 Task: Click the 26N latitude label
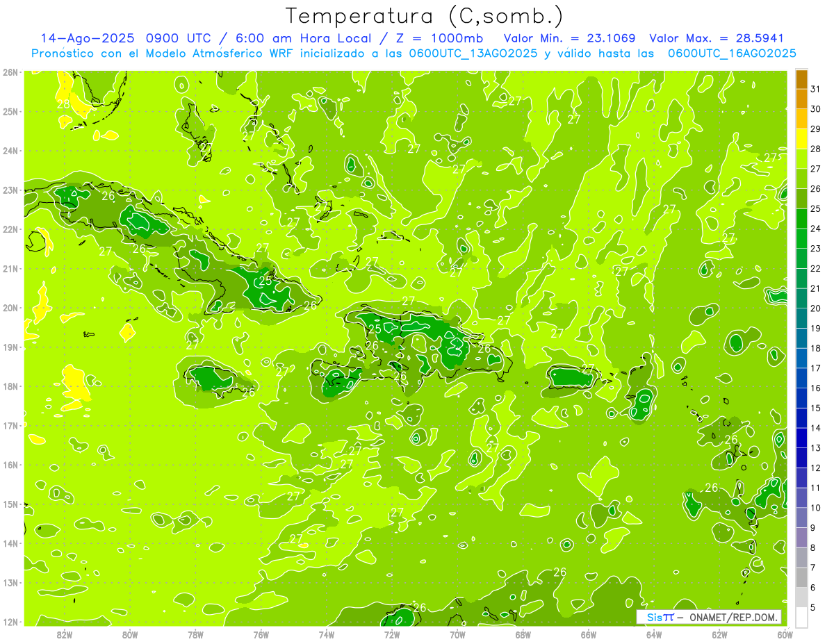[10, 72]
